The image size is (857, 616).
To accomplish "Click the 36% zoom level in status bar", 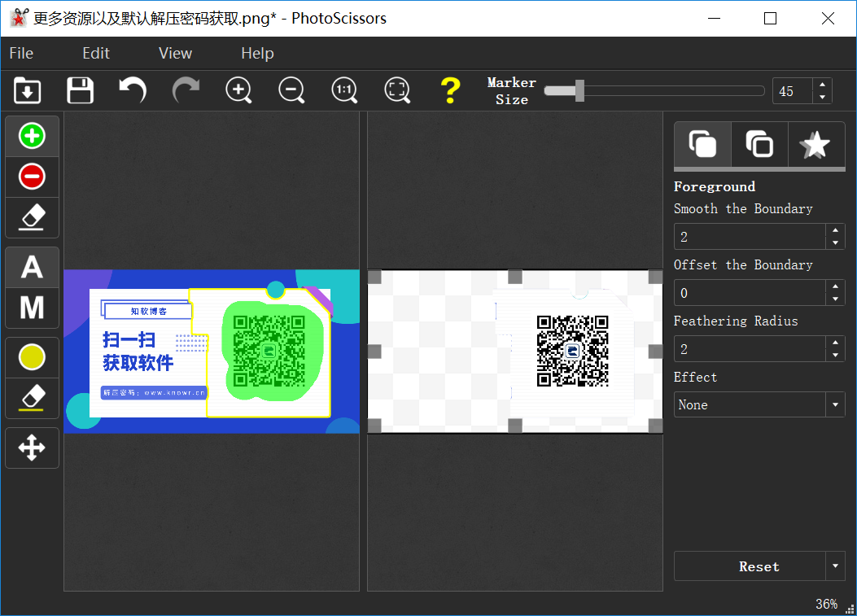I will (x=826, y=604).
